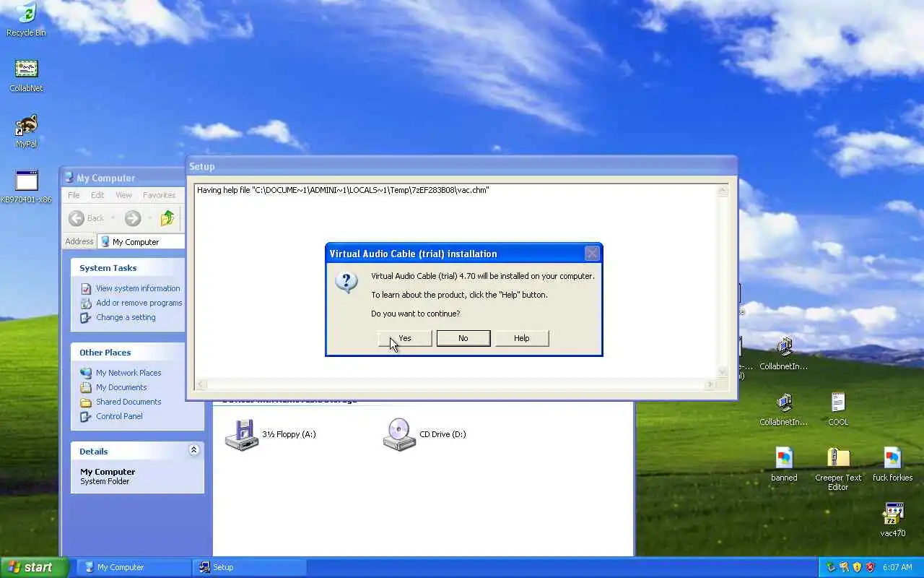The image size is (924, 578).
Task: Click the clock in system tray
Action: pos(897,567)
